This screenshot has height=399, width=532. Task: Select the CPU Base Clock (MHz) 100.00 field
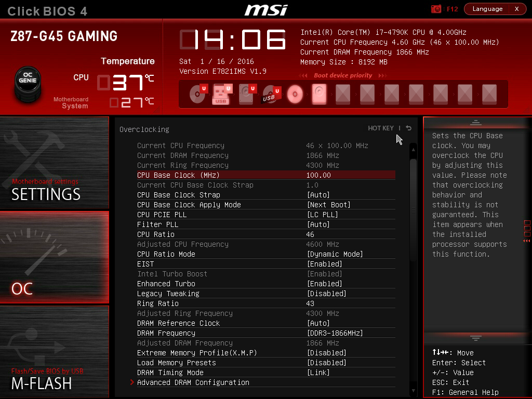(x=266, y=175)
